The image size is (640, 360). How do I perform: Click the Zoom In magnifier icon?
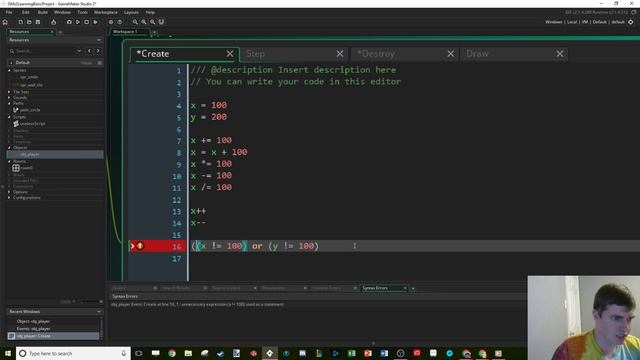152,22
